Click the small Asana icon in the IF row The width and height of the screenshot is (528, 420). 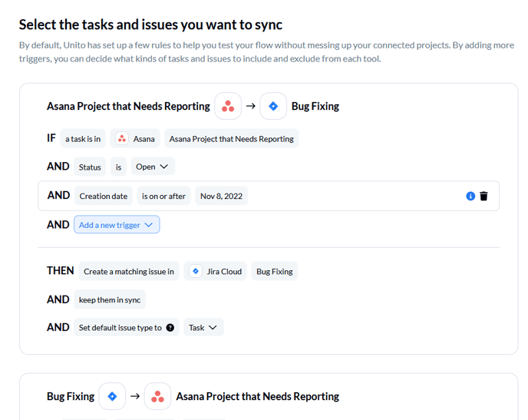point(122,138)
